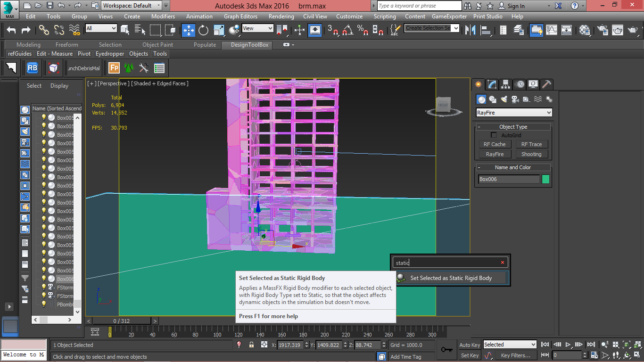Click the RB rigid body icon
The image size is (644, 362).
click(32, 68)
